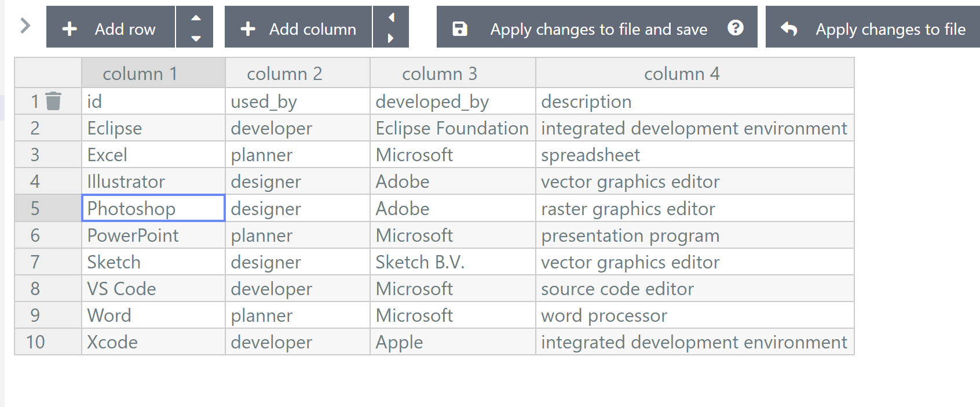
Task: Add column to the right arrow
Action: 392,38
